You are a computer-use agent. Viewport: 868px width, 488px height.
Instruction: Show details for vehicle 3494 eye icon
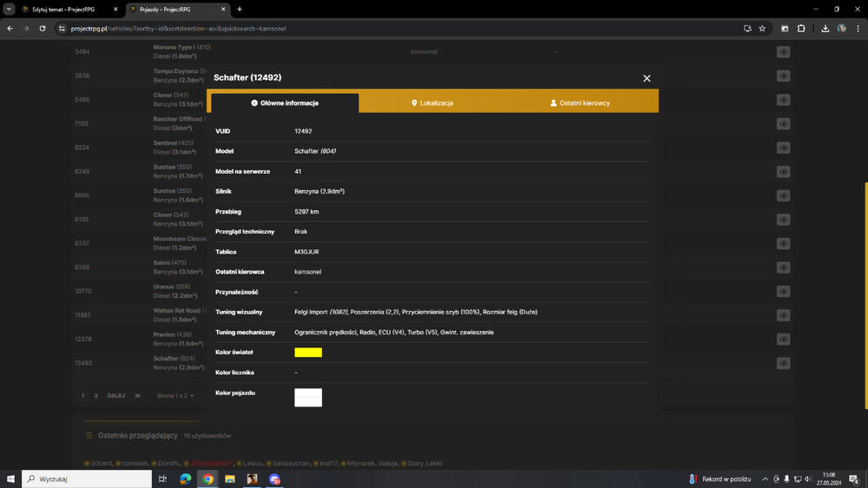(783, 52)
